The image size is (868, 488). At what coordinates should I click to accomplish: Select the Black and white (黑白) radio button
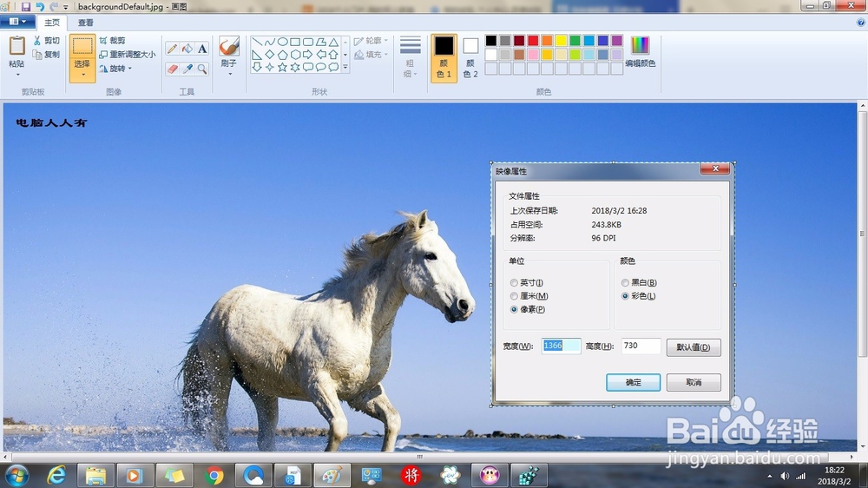(625, 283)
